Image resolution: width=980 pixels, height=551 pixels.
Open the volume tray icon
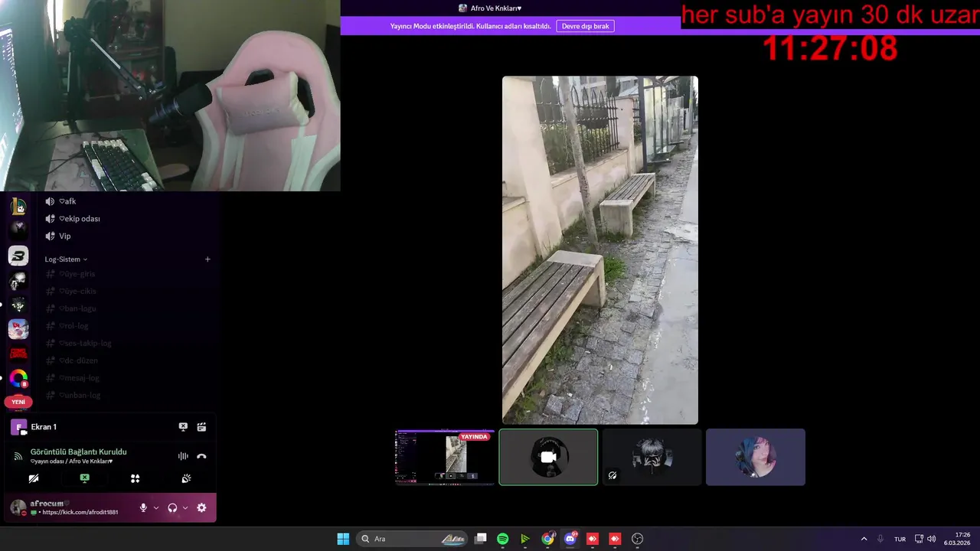[x=932, y=539]
